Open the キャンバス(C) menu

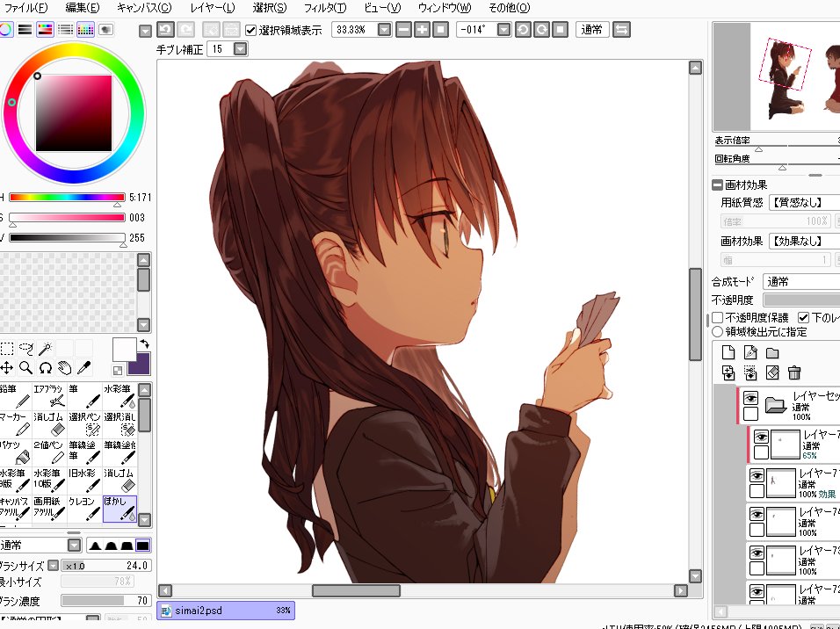[x=143, y=8]
